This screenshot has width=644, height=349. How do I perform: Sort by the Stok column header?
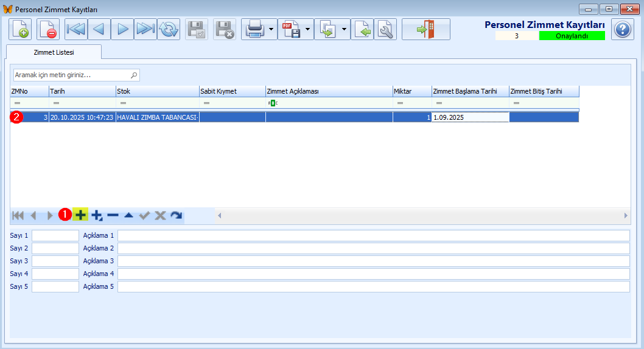tap(157, 91)
